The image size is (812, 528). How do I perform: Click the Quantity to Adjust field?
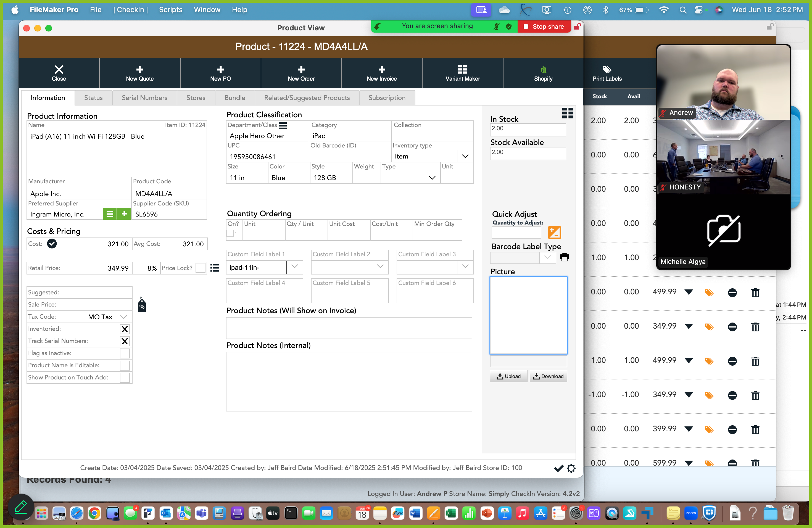516,233
